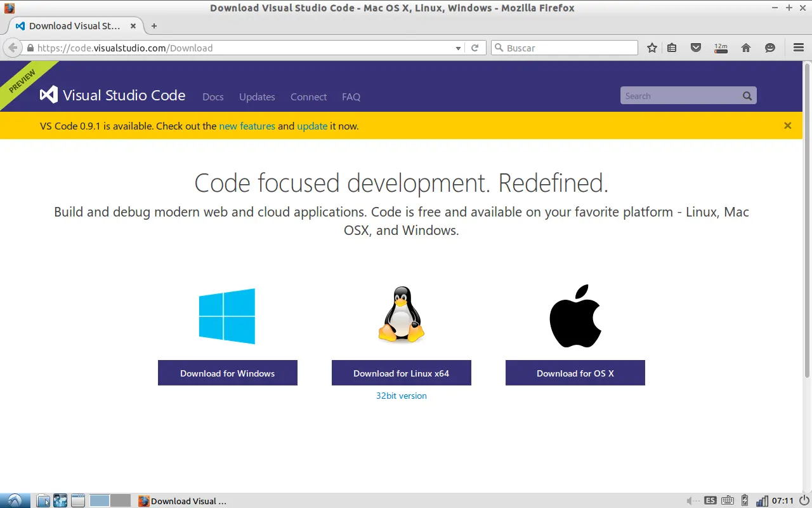Open URL history dropdown arrow
812x508 pixels.
coord(458,48)
